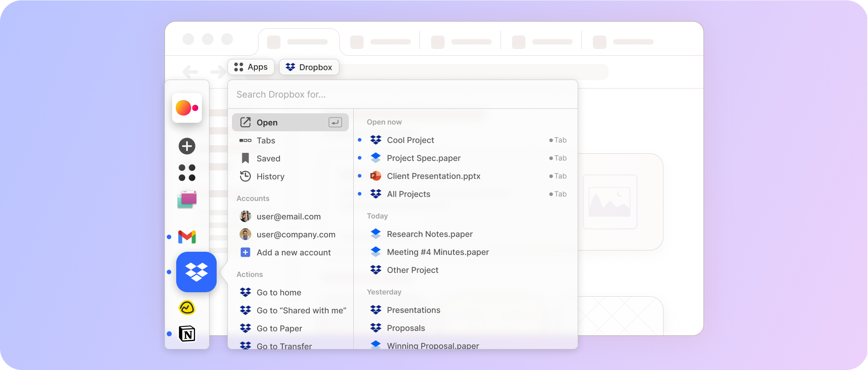Select the Tabs menu item
The width and height of the screenshot is (868, 370).
coord(290,140)
